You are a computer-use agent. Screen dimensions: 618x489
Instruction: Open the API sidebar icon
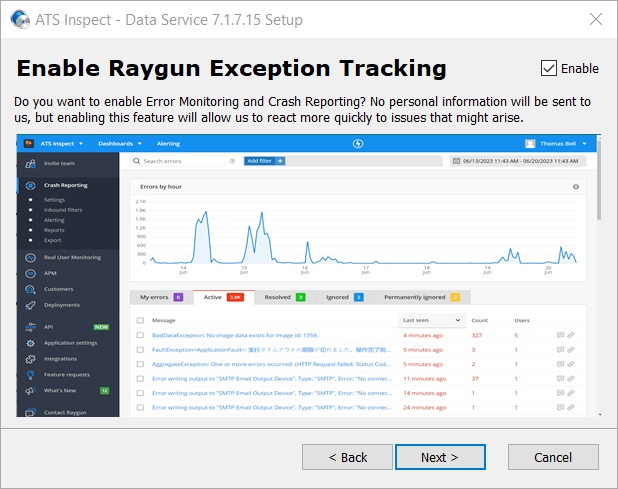[30, 327]
